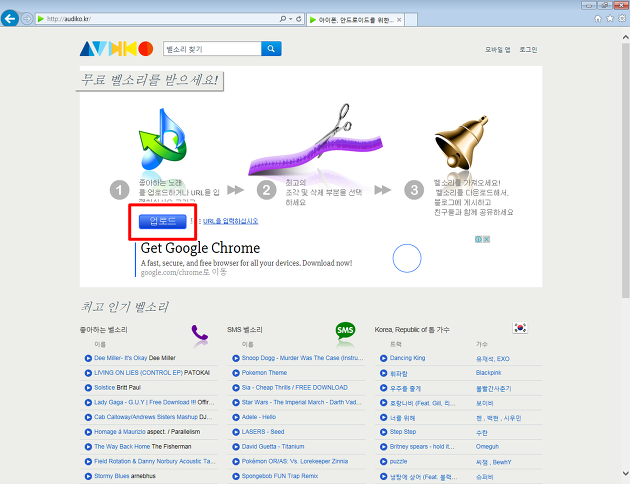Go back with the browser back arrow
This screenshot has width=630, height=484.
click(10, 18)
